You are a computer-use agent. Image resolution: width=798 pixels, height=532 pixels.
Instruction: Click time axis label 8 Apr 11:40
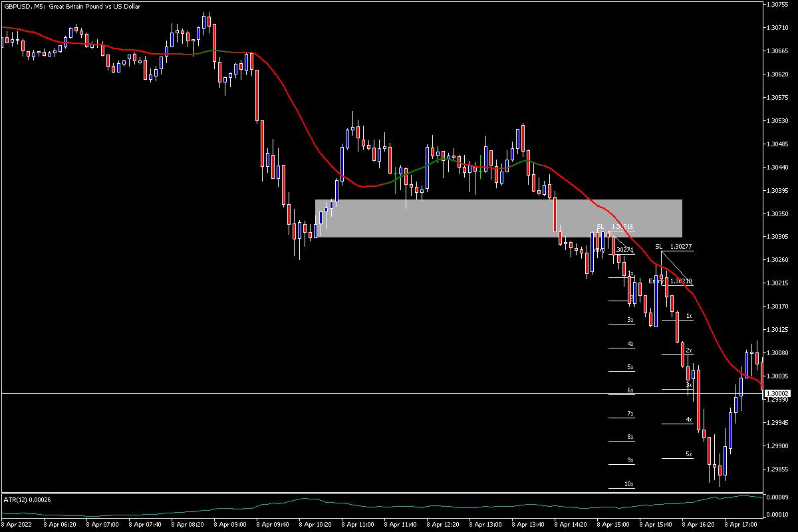(400, 524)
